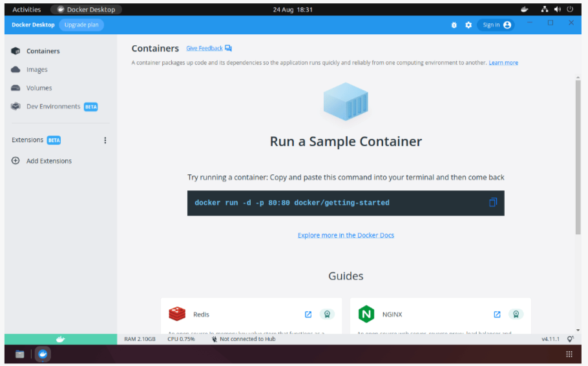This screenshot has width=588, height=366.
Task: Click the network icon in system tray
Action: click(x=545, y=10)
